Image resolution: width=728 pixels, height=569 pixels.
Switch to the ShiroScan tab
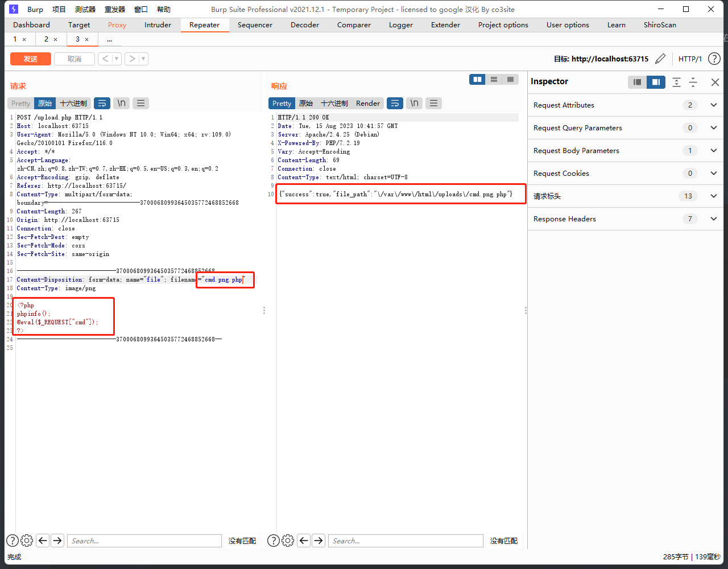point(660,24)
